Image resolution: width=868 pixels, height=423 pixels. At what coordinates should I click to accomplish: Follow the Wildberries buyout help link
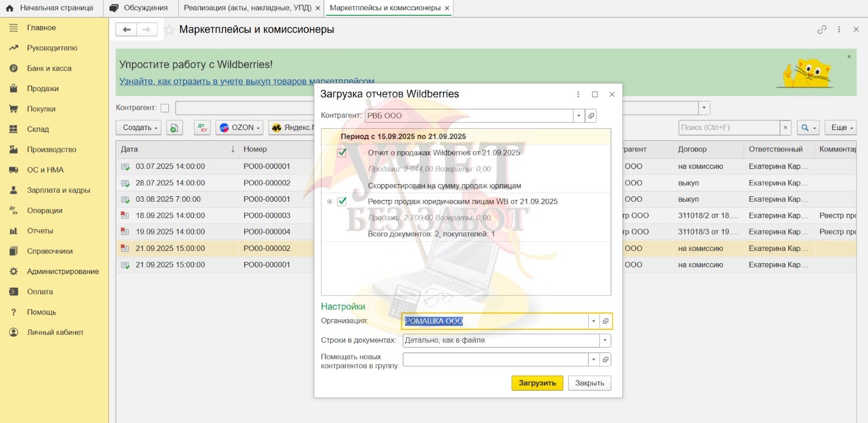click(x=246, y=81)
